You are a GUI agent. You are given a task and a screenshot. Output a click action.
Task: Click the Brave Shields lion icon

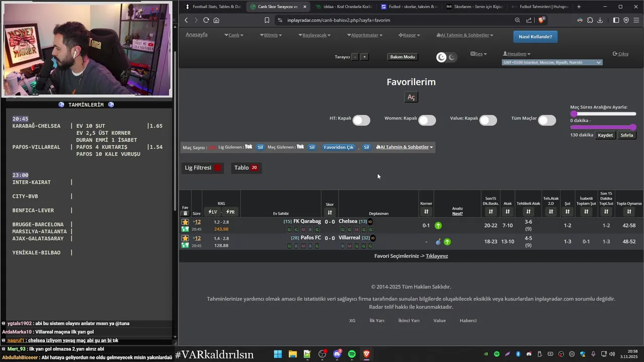pyautogui.click(x=541, y=20)
